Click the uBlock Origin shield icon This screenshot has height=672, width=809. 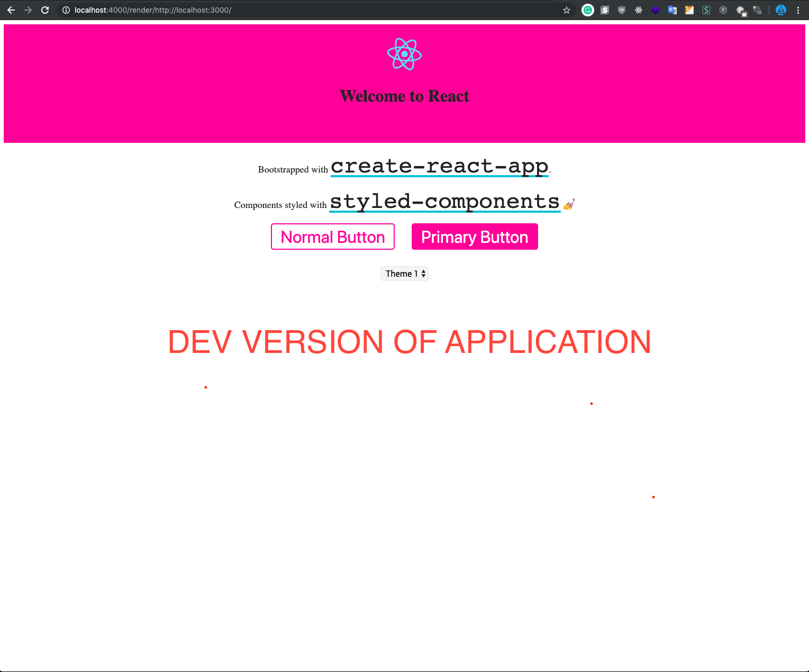622,10
